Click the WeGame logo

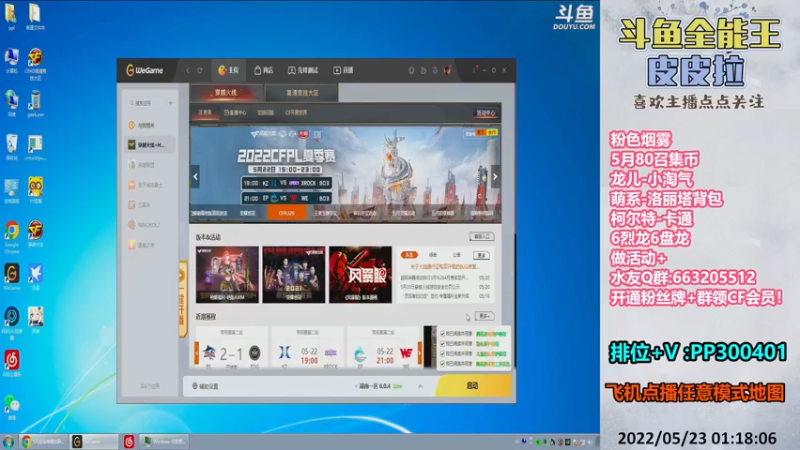tap(145, 70)
